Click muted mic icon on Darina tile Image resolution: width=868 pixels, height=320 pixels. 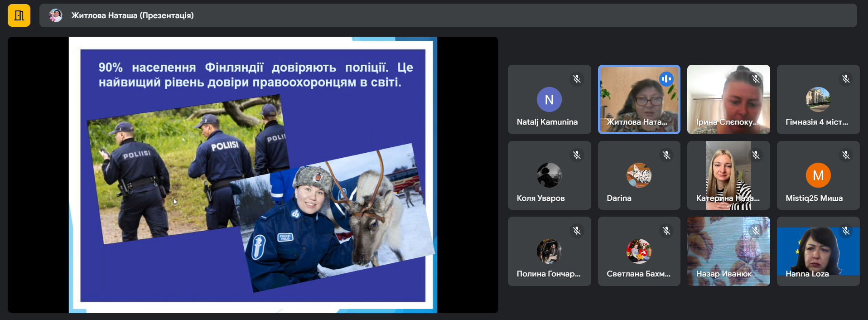666,155
